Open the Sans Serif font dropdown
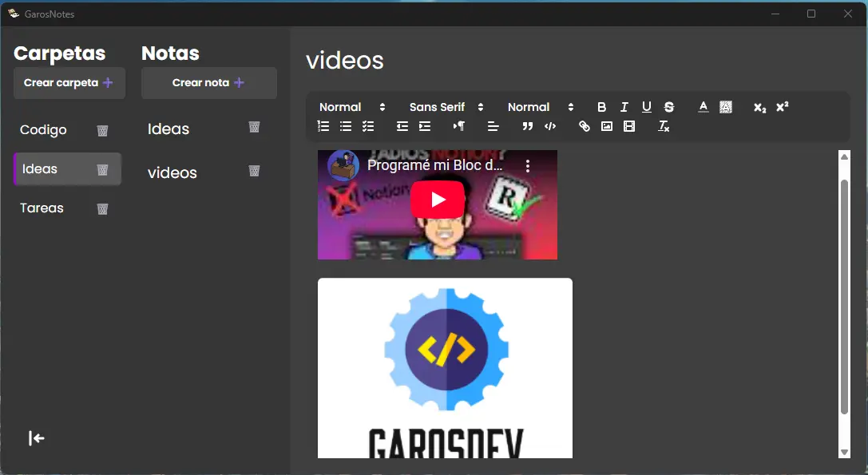The width and height of the screenshot is (868, 475). tap(446, 107)
